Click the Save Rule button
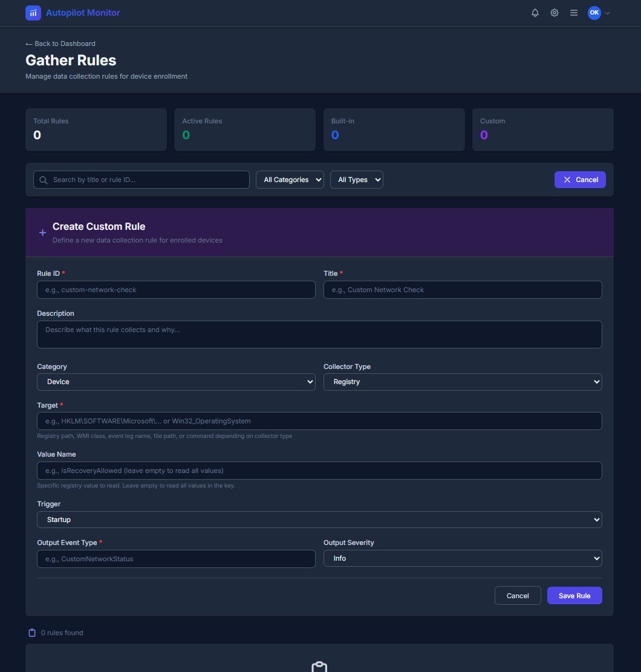This screenshot has height=672, width=641. point(574,596)
